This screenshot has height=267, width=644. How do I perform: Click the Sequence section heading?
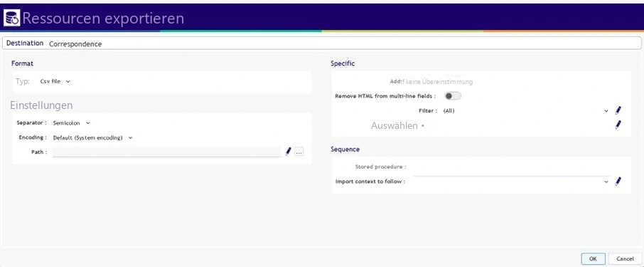(345, 150)
